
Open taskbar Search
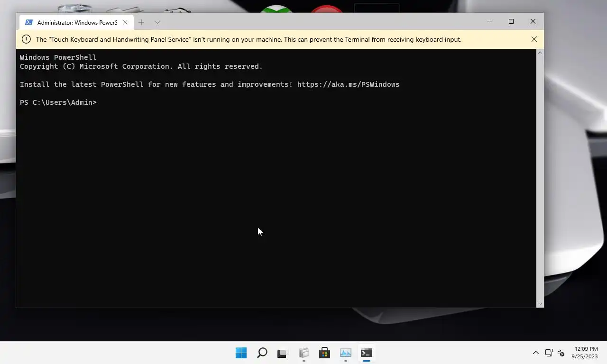coord(262,353)
